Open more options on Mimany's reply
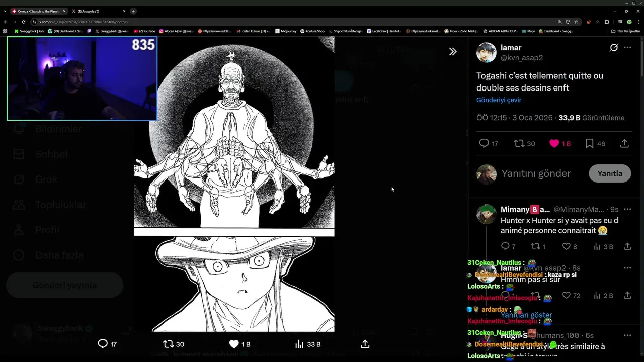The image size is (644, 362). 627,209
